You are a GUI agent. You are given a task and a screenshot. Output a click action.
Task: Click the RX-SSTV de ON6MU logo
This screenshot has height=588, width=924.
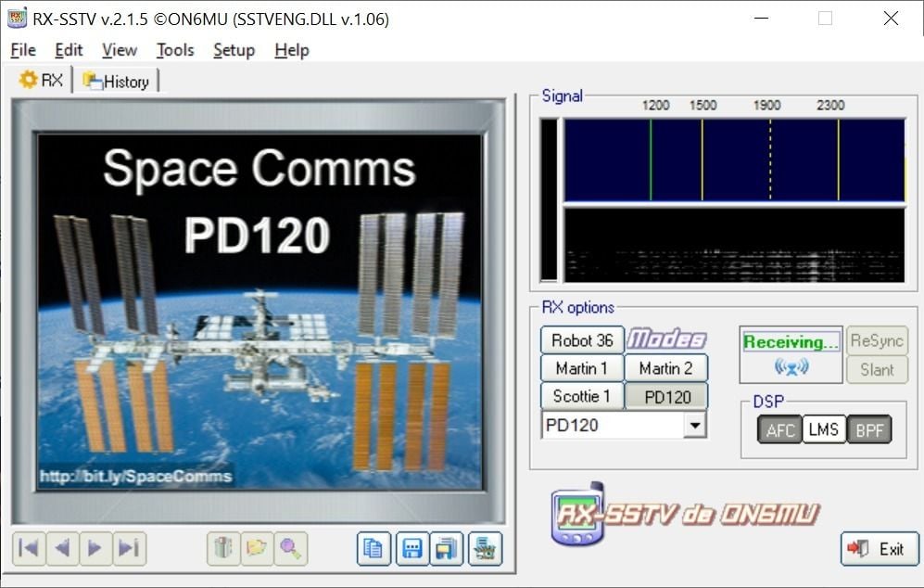coord(684,515)
